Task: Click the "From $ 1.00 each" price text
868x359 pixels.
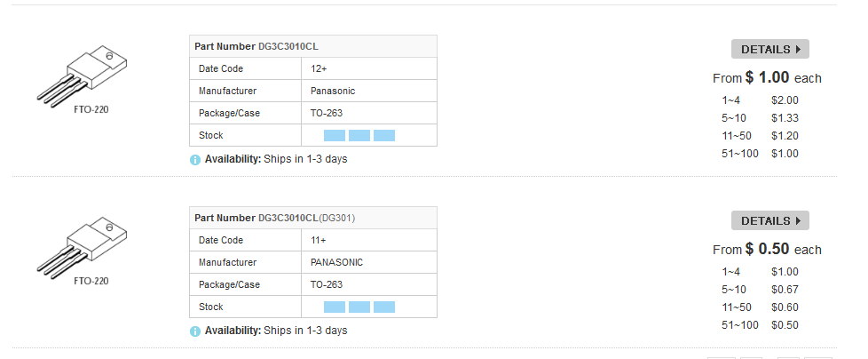Action: click(x=767, y=78)
